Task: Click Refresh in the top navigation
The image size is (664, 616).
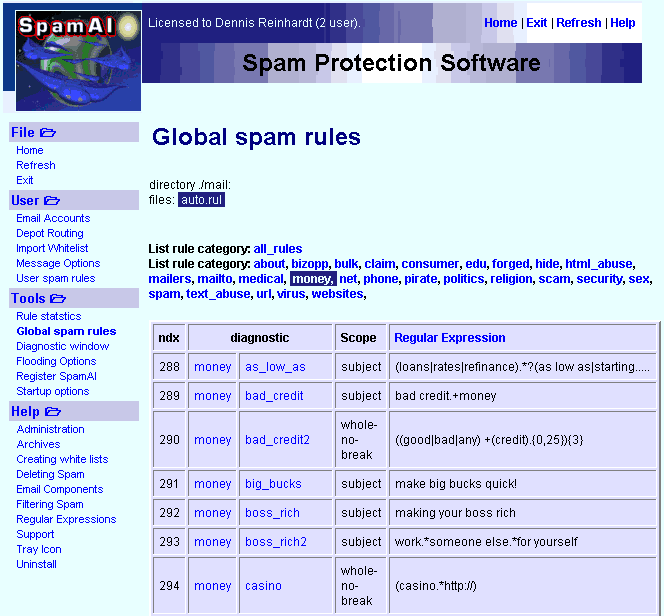Action: (x=579, y=23)
